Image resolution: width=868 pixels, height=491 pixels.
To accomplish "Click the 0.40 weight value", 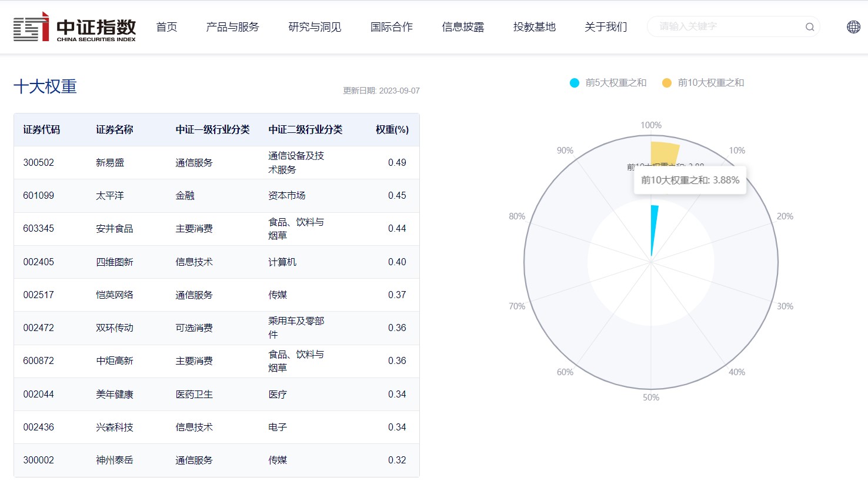I will [x=397, y=262].
